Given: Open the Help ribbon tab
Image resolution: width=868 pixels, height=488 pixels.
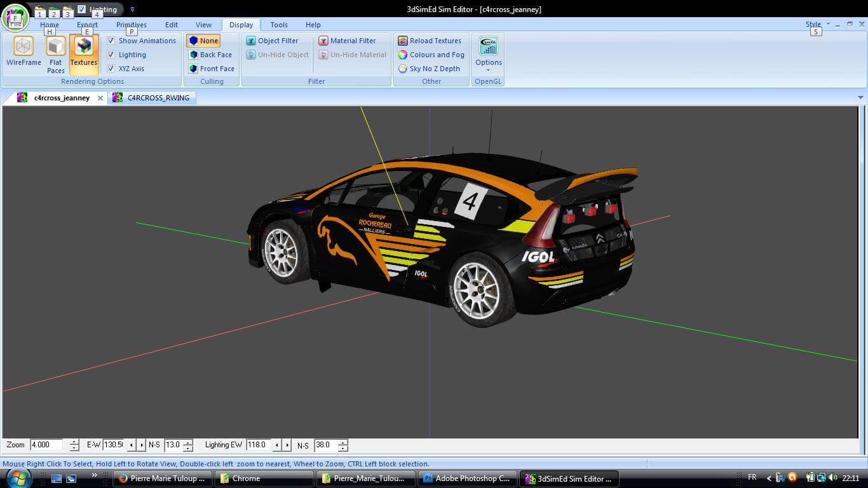Looking at the screenshot, I should coord(313,25).
